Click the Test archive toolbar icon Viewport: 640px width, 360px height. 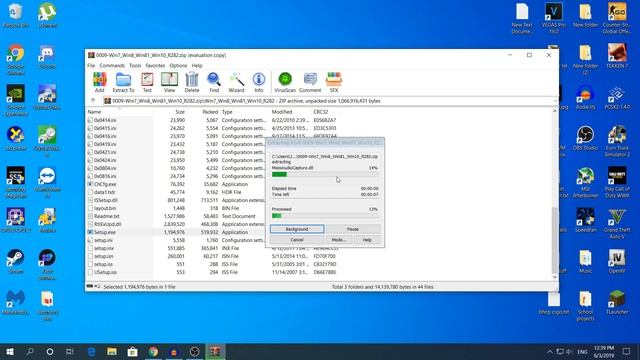147,82
